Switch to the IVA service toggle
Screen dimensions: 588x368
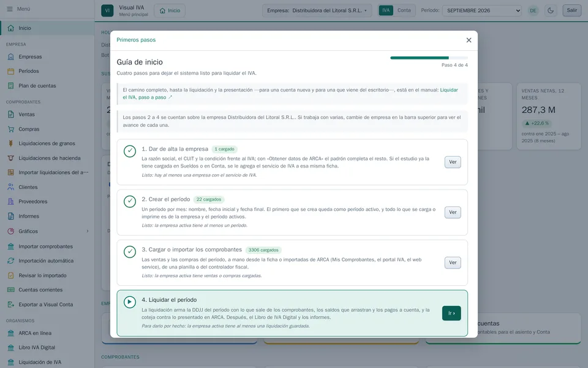click(386, 10)
